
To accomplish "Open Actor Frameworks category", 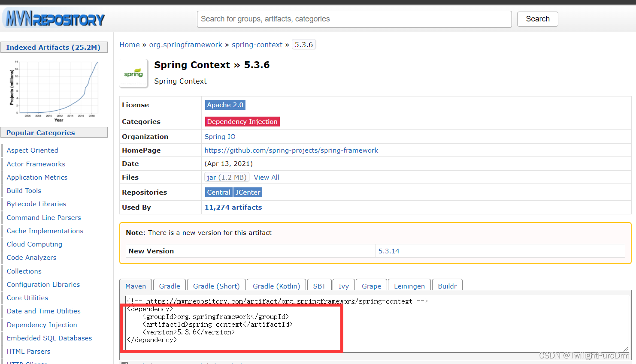I will [x=36, y=164].
